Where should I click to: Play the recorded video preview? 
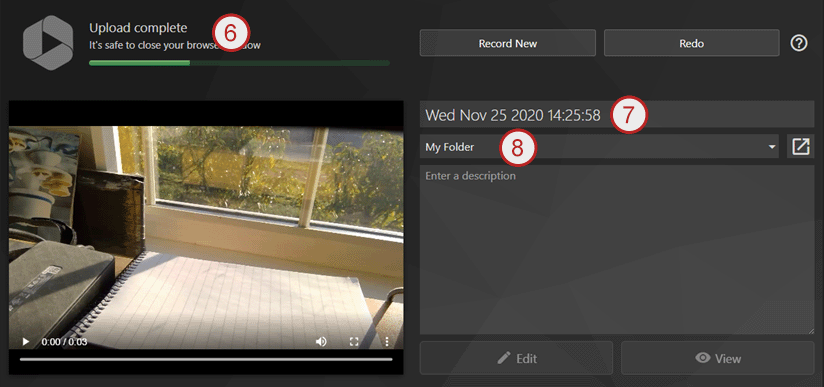coord(26,342)
